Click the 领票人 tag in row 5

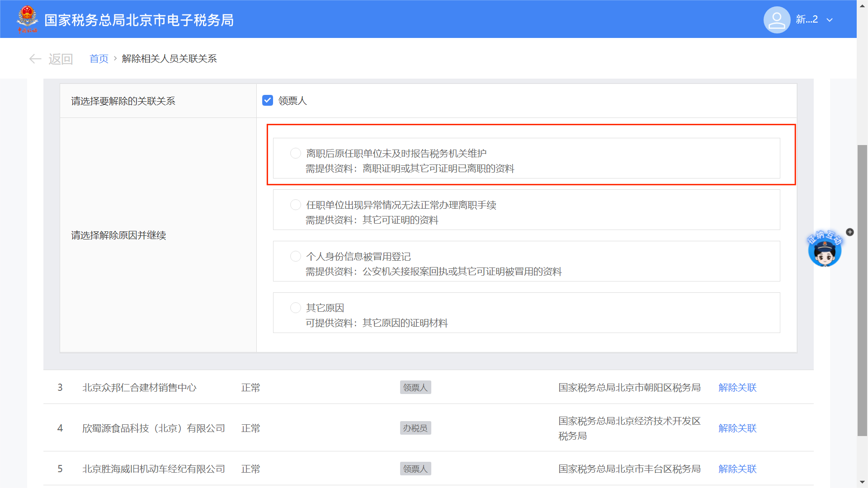[x=415, y=469]
